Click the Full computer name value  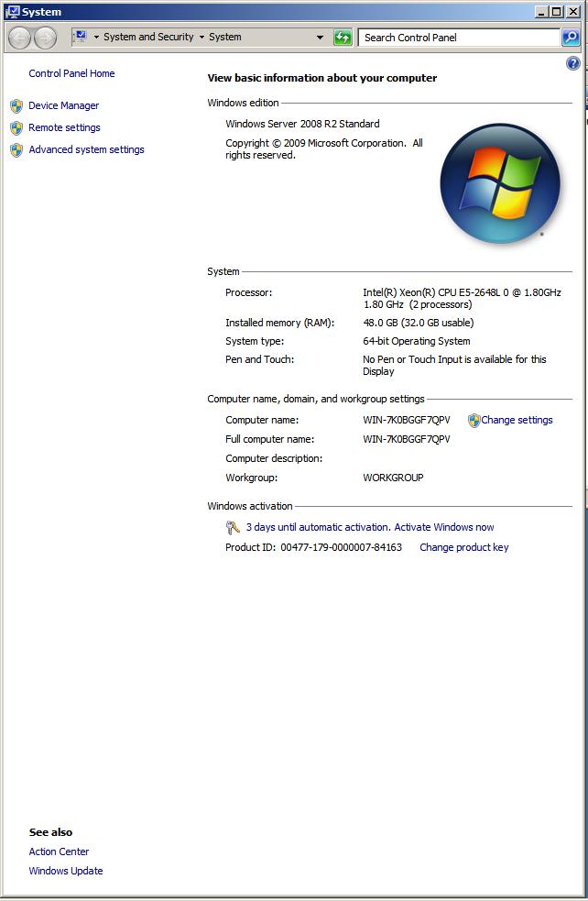[x=407, y=439]
